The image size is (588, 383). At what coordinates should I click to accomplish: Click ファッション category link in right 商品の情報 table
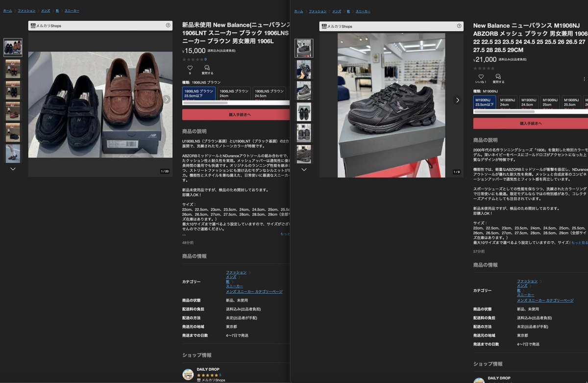[x=527, y=281]
